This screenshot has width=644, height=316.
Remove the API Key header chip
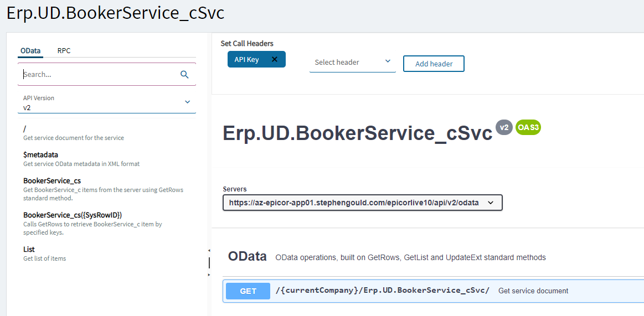click(x=275, y=60)
